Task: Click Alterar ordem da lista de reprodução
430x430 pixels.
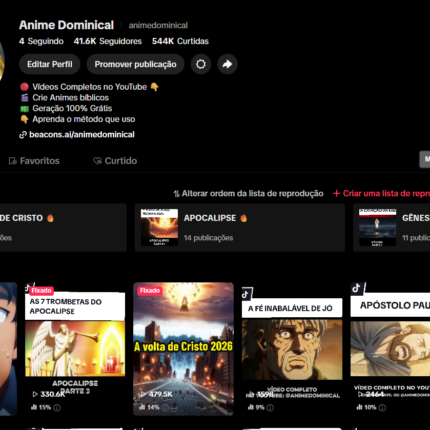Action: [248, 193]
